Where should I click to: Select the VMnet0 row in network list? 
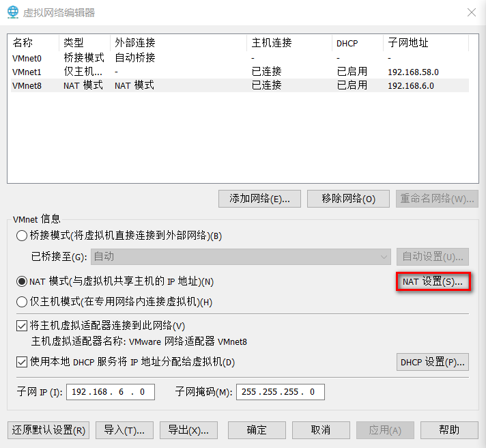[27, 58]
